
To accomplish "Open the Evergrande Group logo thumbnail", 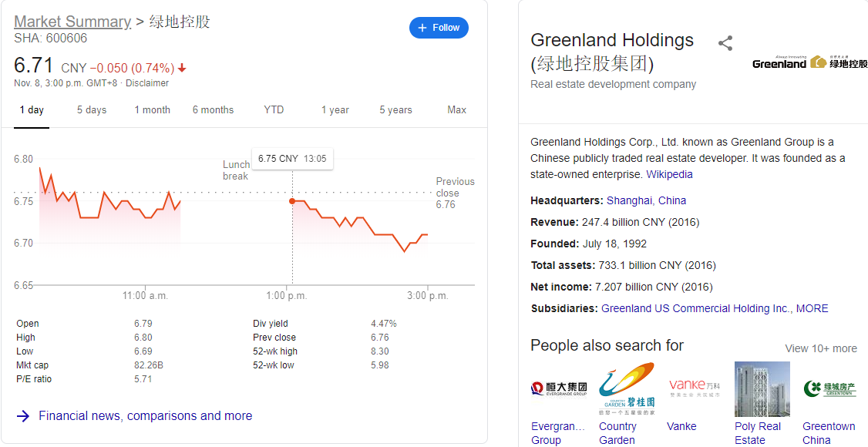I will [559, 389].
